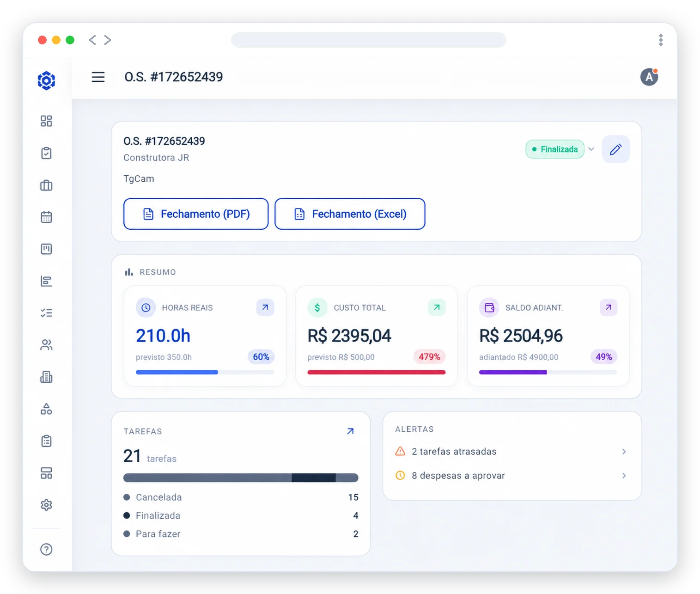The height and width of the screenshot is (594, 700).
Task: Open the checklist icon in sidebar
Action: pos(46,313)
